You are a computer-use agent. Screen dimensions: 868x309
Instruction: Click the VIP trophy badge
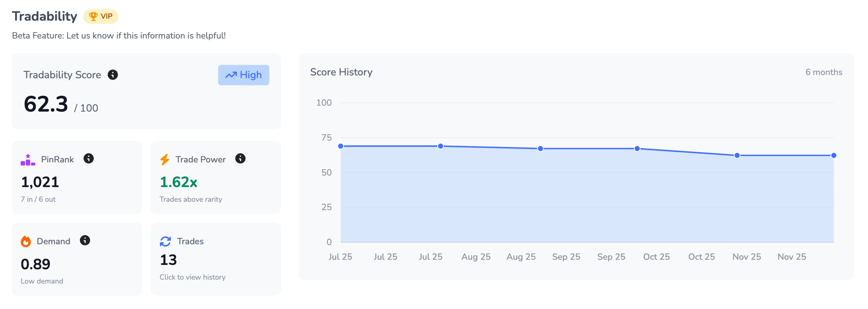click(x=101, y=16)
